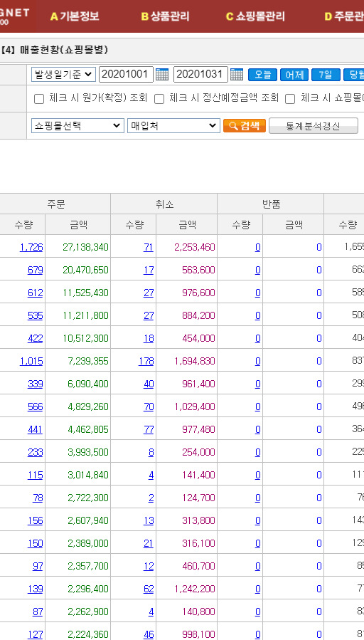
Task: Open cancel quantity link 13
Action: [x=149, y=521]
